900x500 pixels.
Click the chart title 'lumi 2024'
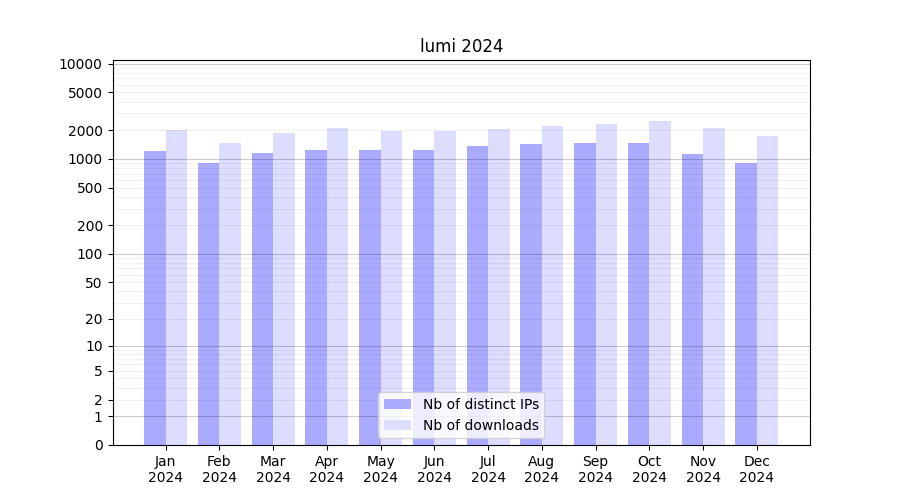[x=461, y=46]
